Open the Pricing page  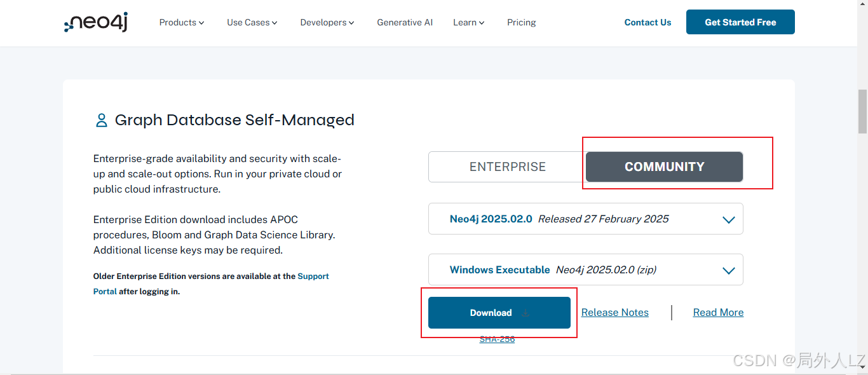(522, 22)
